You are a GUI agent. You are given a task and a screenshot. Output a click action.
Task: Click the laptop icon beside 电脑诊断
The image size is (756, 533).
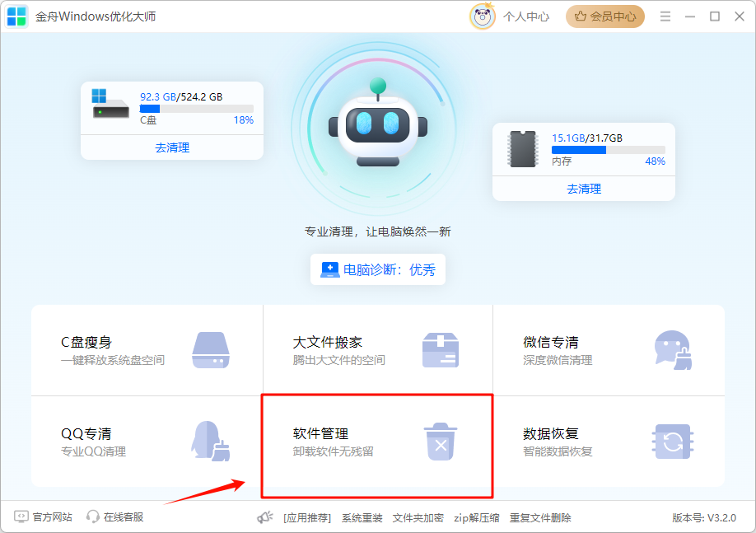tap(329, 269)
